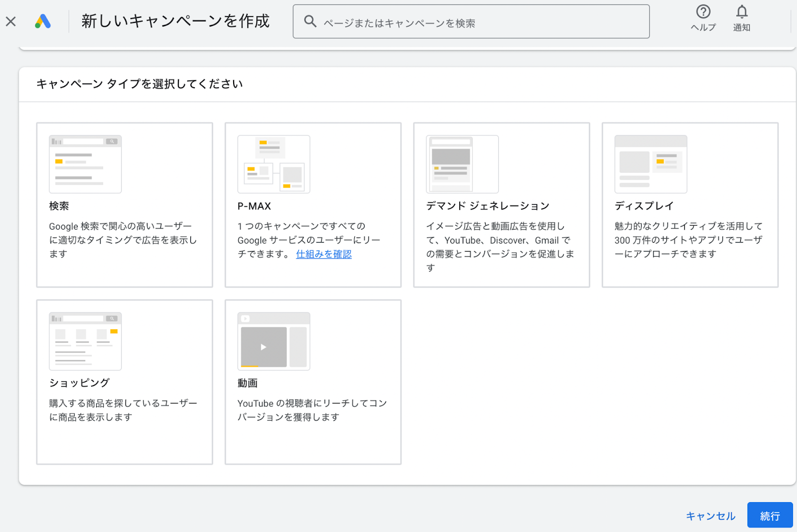Choose the ショッピング title

pyautogui.click(x=79, y=383)
